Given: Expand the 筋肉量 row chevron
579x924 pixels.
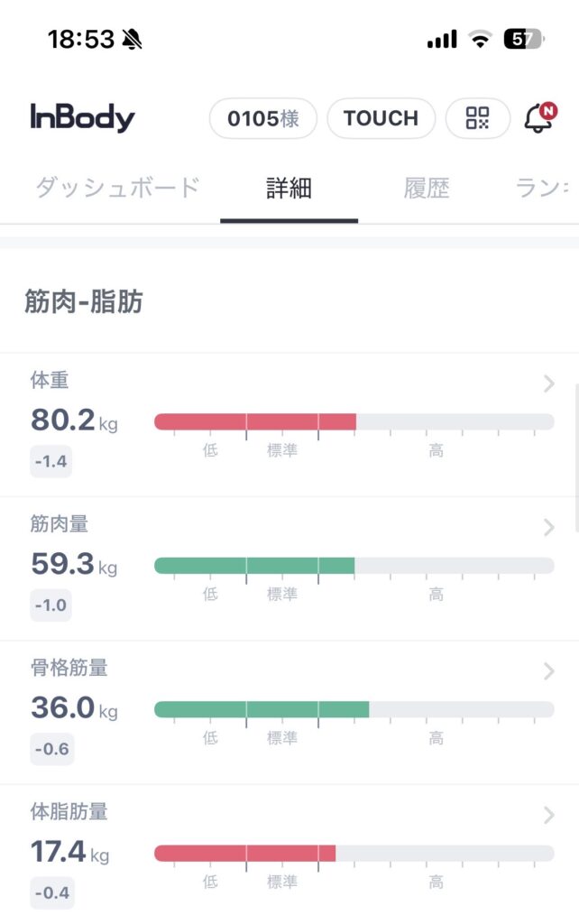Looking at the screenshot, I should 549,528.
